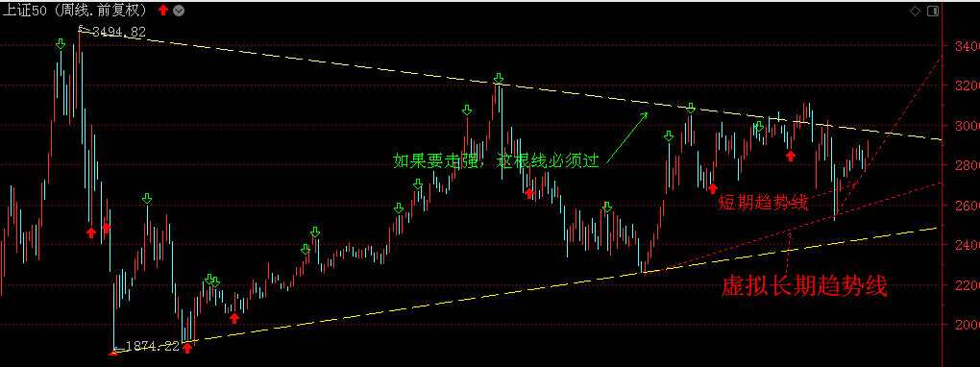980x367 pixels.
Task: Click the 1874.22 low price label
Action: pos(153,346)
